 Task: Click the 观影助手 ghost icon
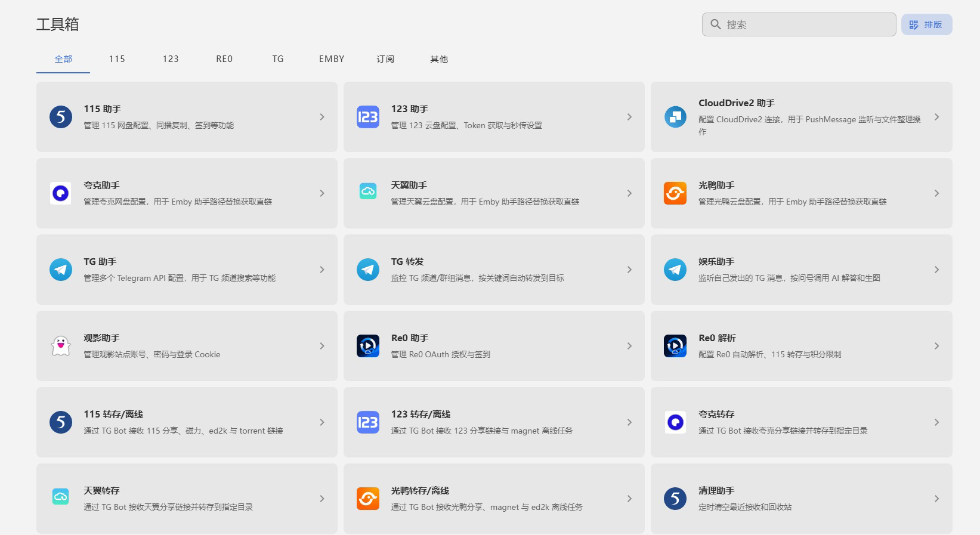(x=61, y=346)
